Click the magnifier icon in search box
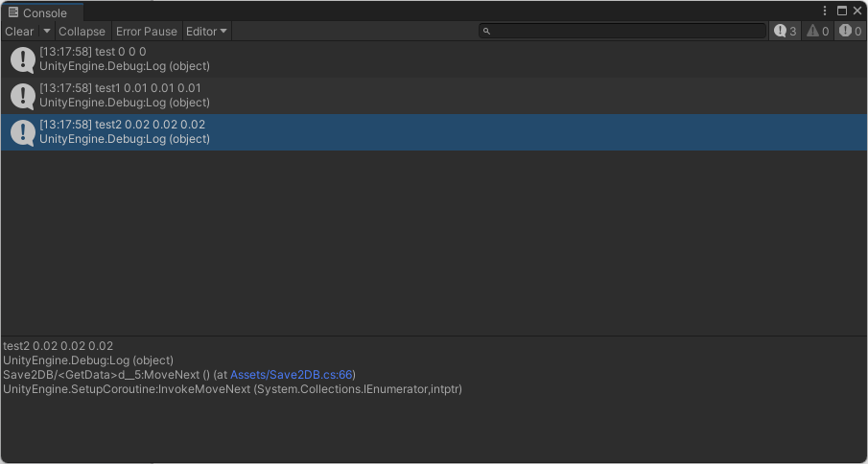Viewport: 868px width, 464px height. (x=486, y=32)
